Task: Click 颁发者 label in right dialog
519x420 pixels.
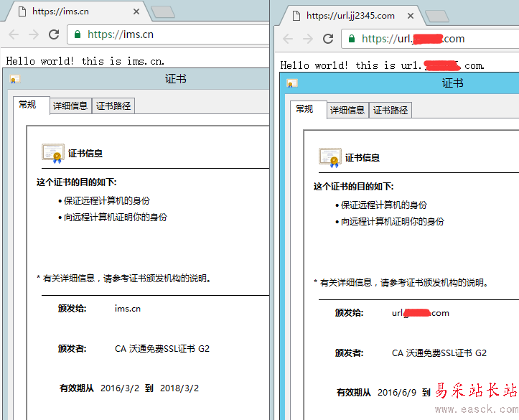Action: click(349, 353)
